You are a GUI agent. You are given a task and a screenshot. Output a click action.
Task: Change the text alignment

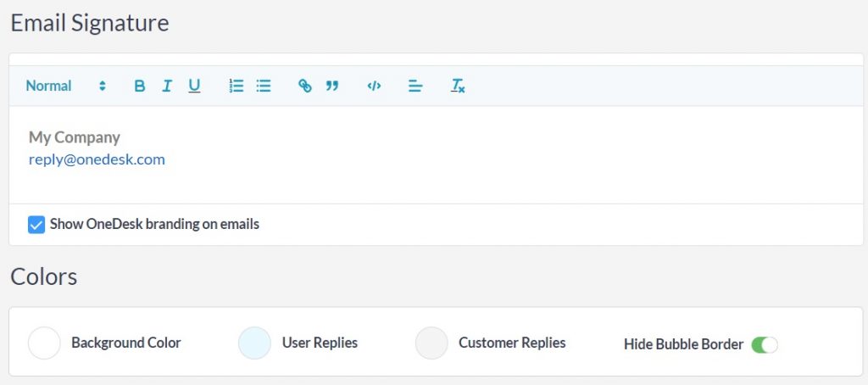415,86
